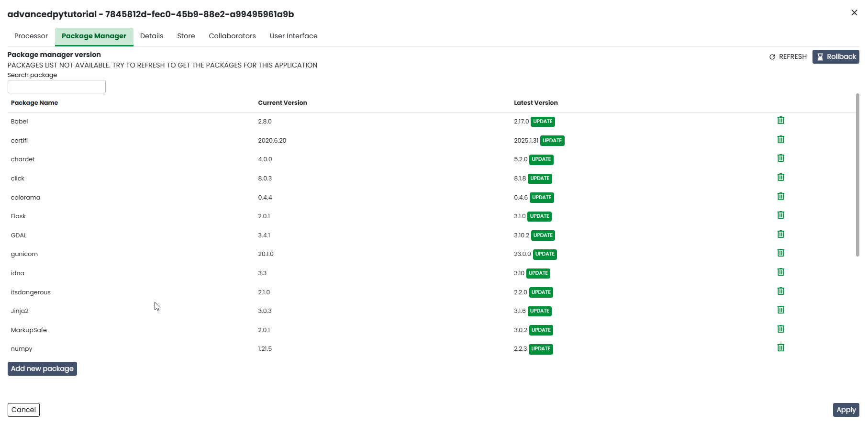The width and height of the screenshot is (868, 425).
Task: Click UPDATE next to colorama 0.4.6
Action: click(542, 198)
